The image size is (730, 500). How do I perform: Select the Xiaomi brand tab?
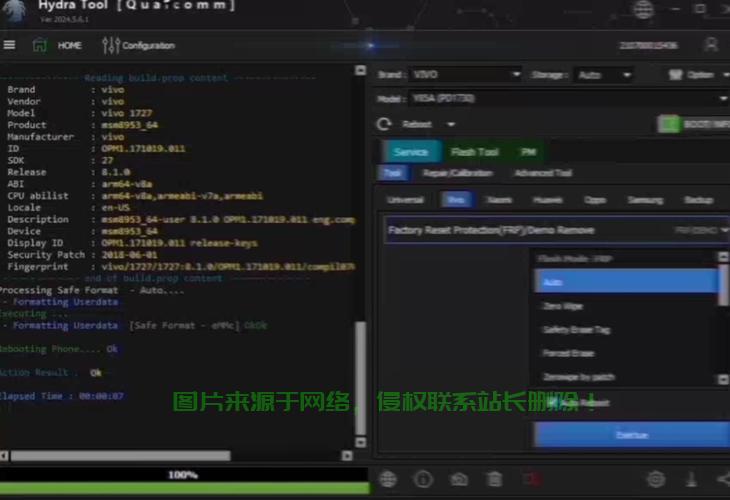tap(499, 200)
